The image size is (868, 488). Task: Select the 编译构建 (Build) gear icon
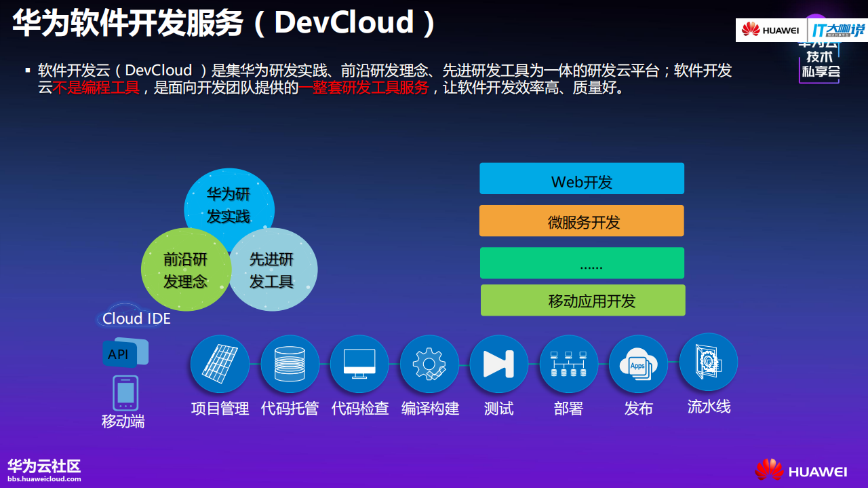point(429,364)
